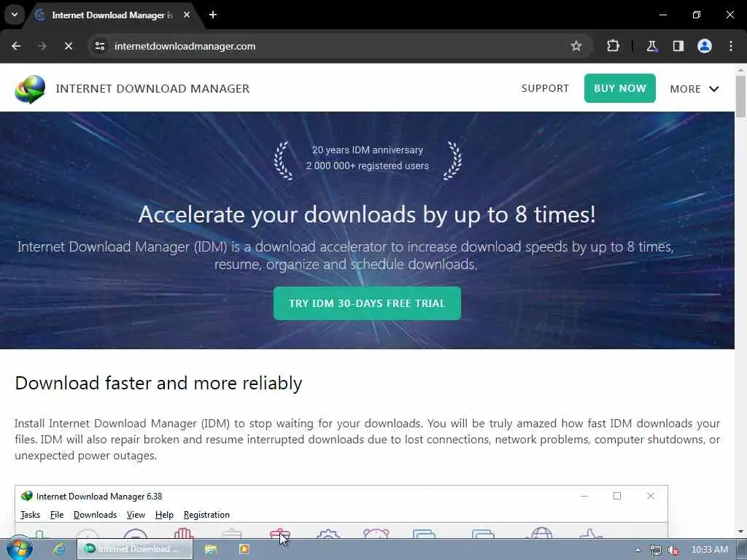Stop loading the current page

(68, 46)
